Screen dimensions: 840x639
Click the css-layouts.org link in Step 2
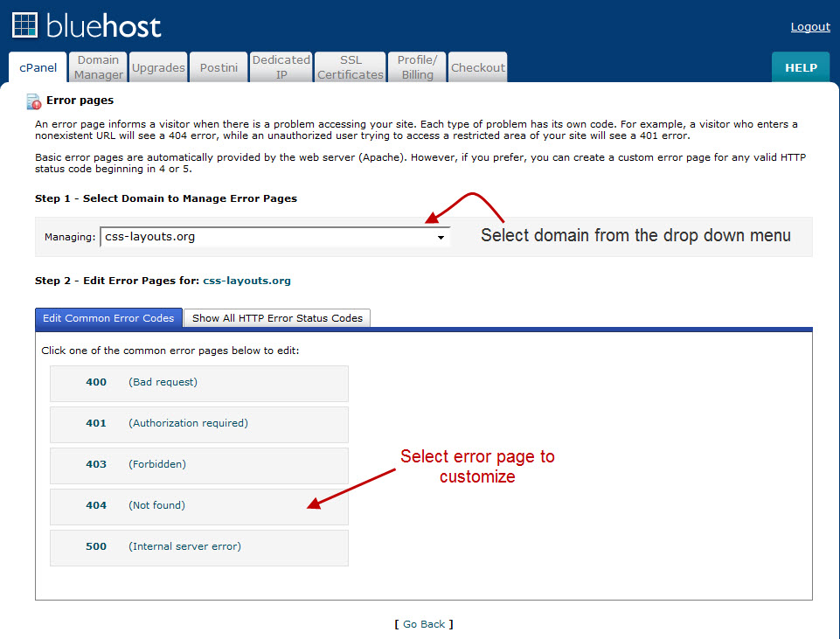coord(247,281)
